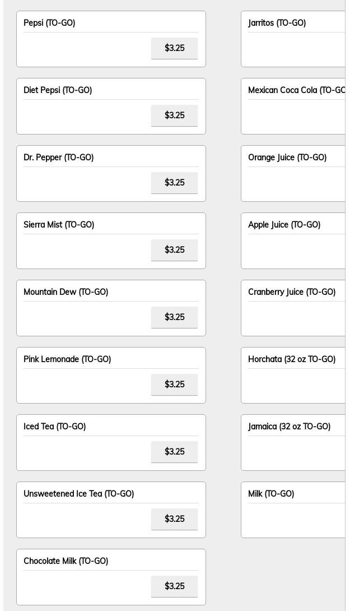Choose the Horchata (32 oz TO-GO) card
Screen dimensions: 364x611
click(x=293, y=375)
